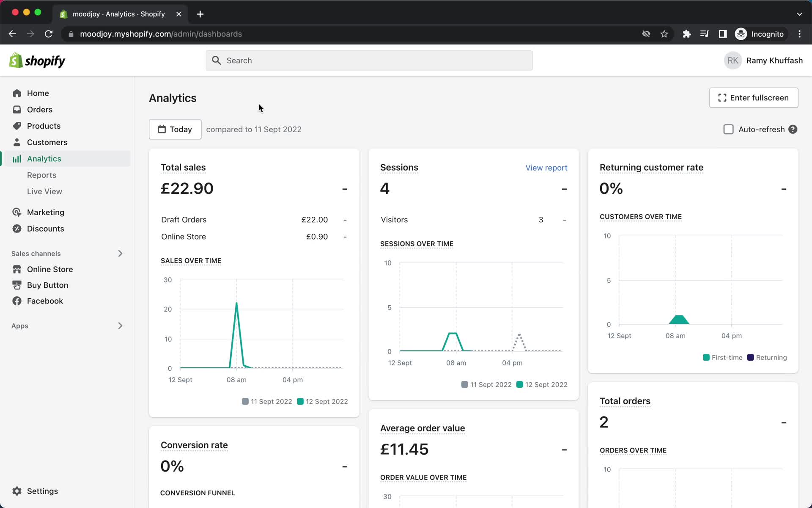
Task: Click Enter fullscreen button
Action: coord(754,98)
